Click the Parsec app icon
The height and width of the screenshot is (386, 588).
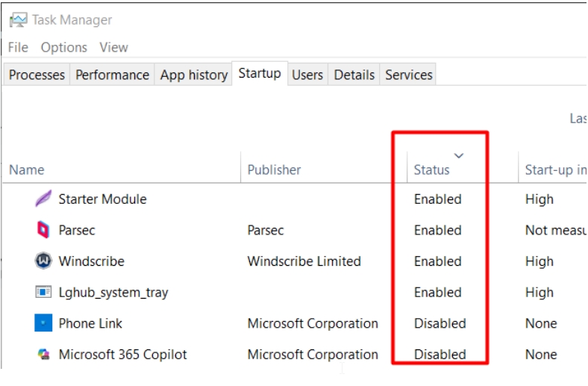pyautogui.click(x=43, y=231)
